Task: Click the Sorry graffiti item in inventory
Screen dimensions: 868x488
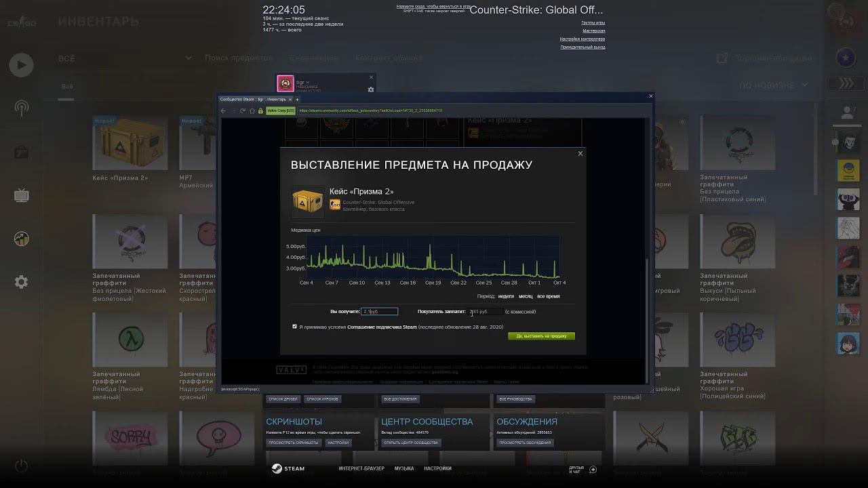Action: point(130,439)
